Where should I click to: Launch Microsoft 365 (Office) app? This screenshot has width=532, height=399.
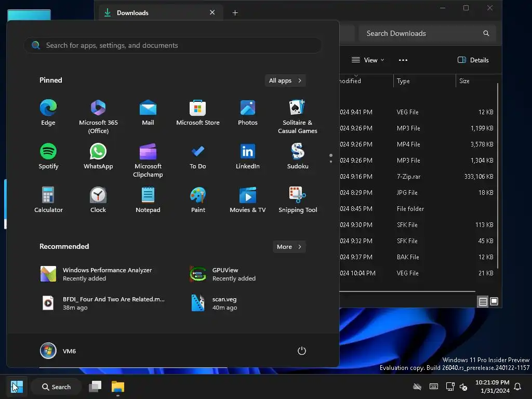[x=98, y=117]
